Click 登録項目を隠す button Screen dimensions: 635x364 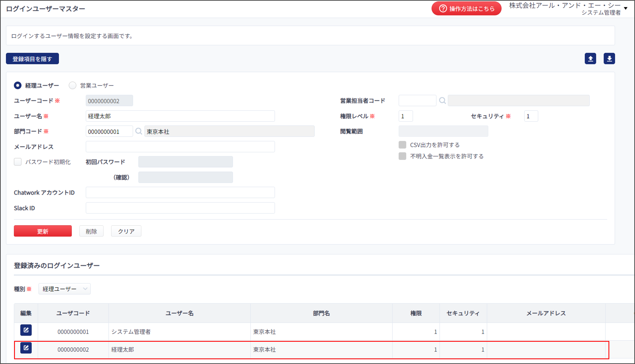[32, 58]
